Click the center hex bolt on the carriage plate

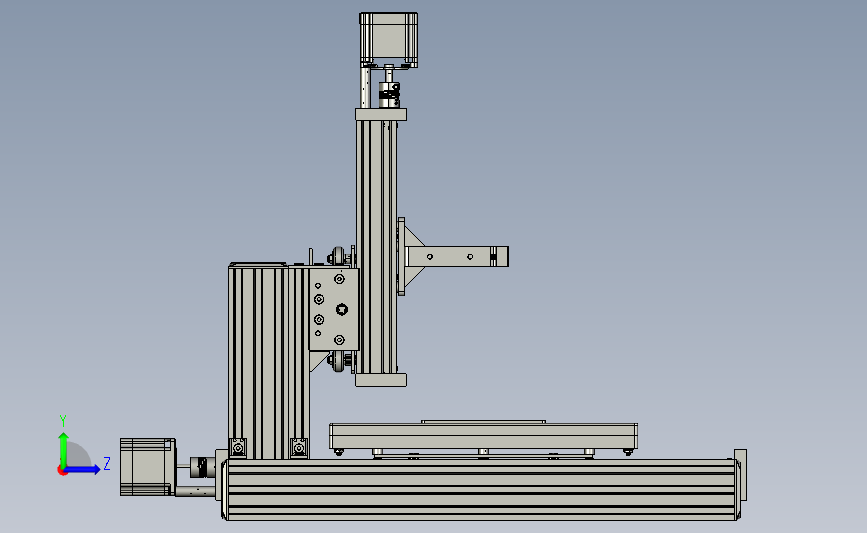[342, 310]
